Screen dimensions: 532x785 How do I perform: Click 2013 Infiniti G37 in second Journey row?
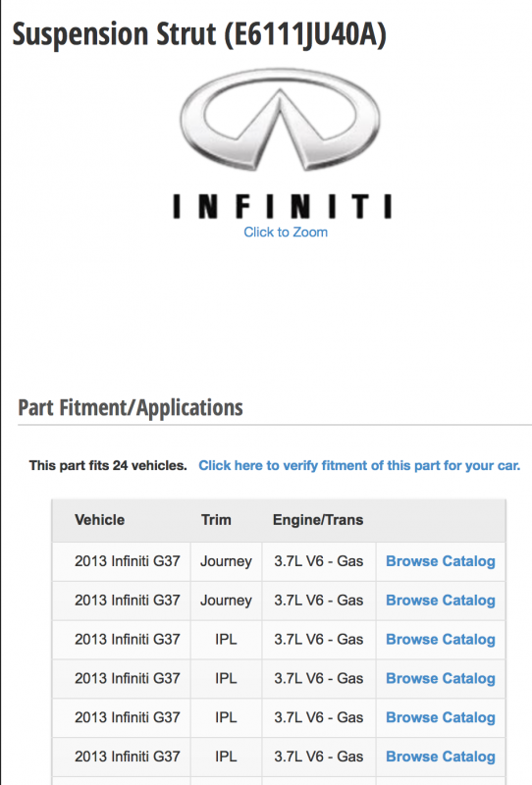(128, 601)
